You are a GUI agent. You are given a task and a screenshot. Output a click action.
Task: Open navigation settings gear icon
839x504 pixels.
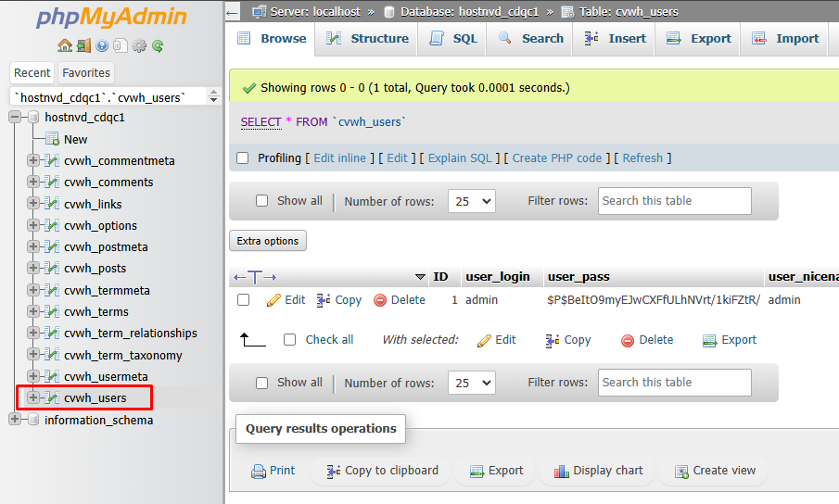pos(139,46)
